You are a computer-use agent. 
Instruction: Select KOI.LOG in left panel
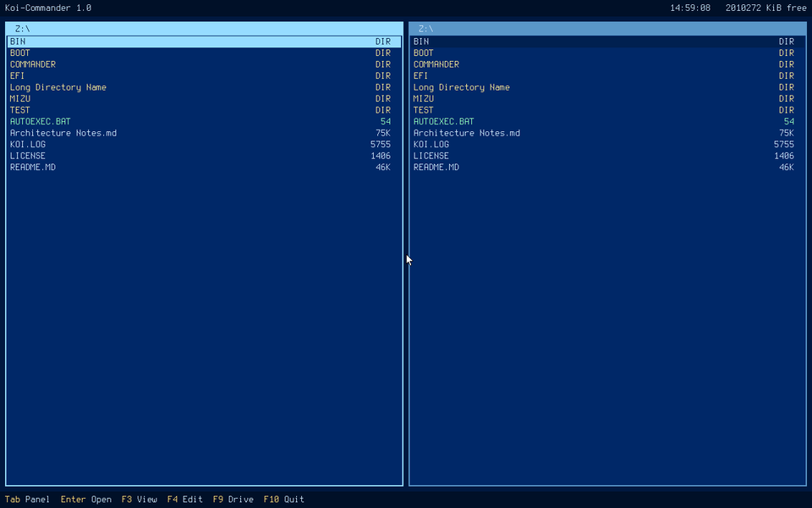click(x=204, y=144)
